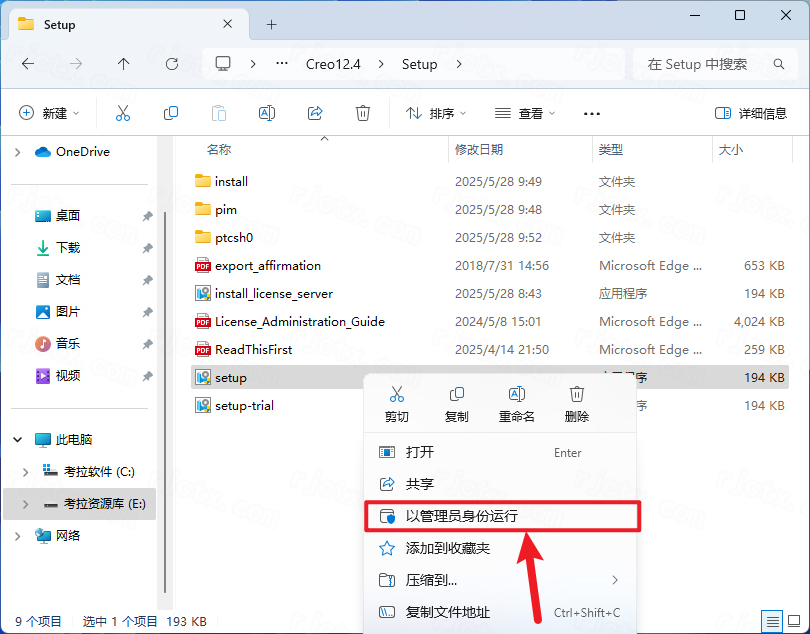Choose 删除 in the context menu
This screenshot has height=634, width=810.
pos(577,405)
